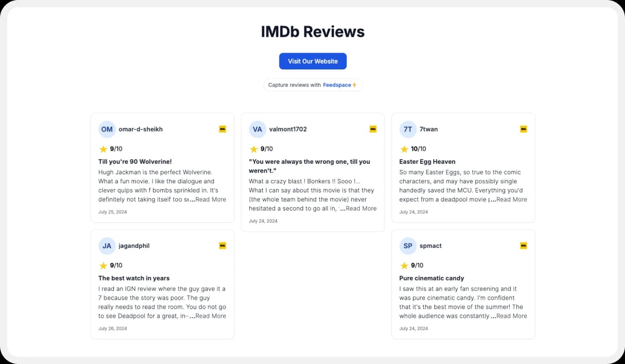
Task: Open the review titled Pure cinematic candy
Action: (x=432, y=278)
